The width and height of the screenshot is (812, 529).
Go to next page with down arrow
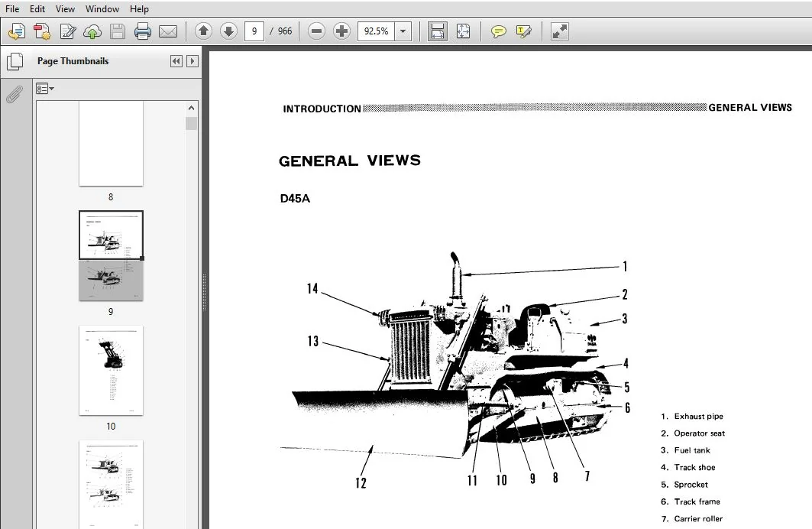pyautogui.click(x=228, y=31)
